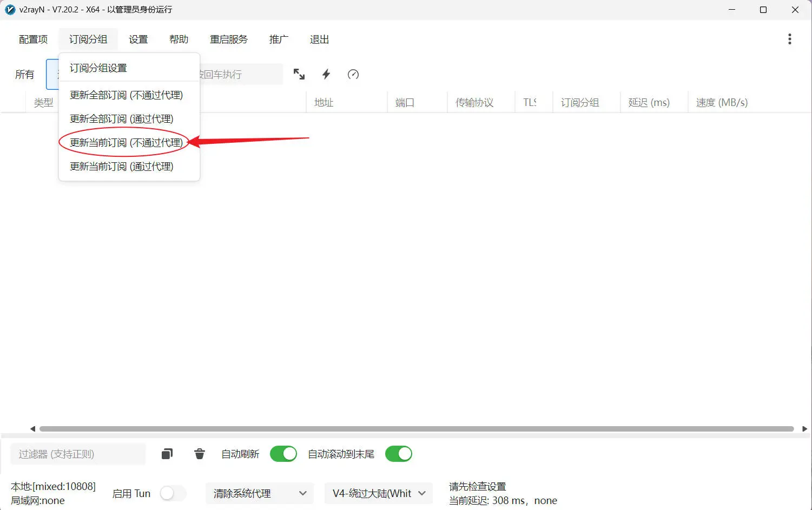The height and width of the screenshot is (510, 812).
Task: Open 订阅分组设置 from the menu
Action: coord(98,68)
